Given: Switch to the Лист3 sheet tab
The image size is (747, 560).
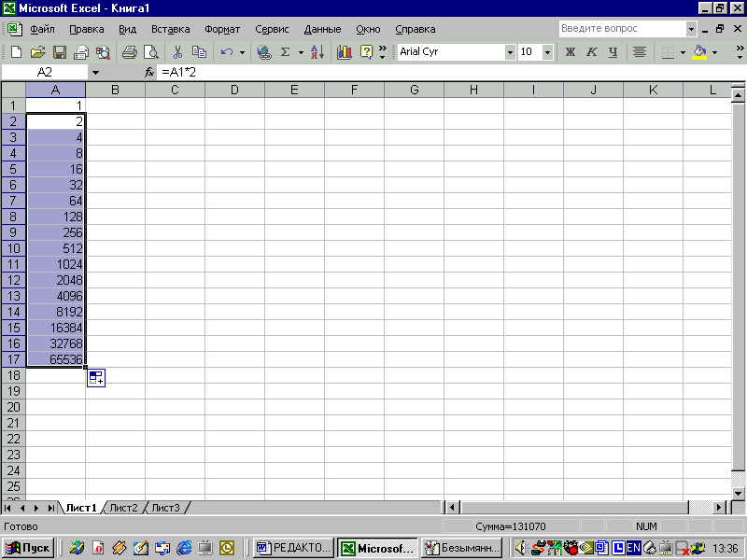Looking at the screenshot, I should (x=165, y=508).
